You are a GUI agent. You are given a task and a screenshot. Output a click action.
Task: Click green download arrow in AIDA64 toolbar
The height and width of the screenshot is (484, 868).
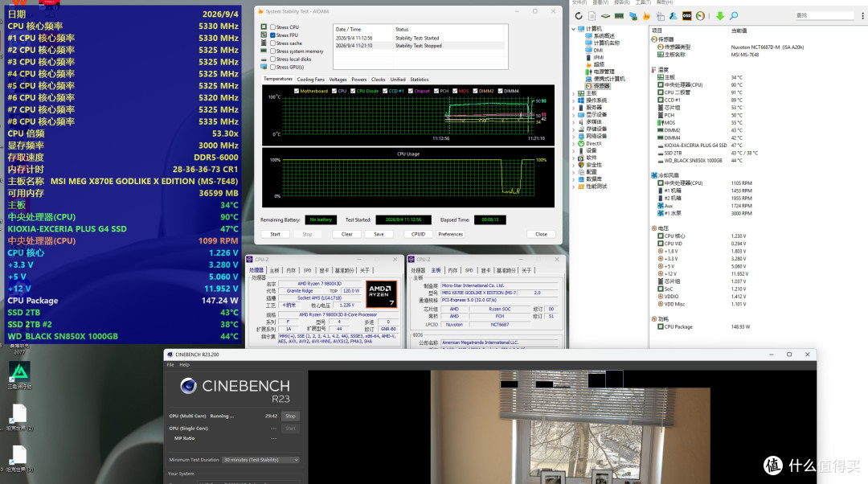719,16
